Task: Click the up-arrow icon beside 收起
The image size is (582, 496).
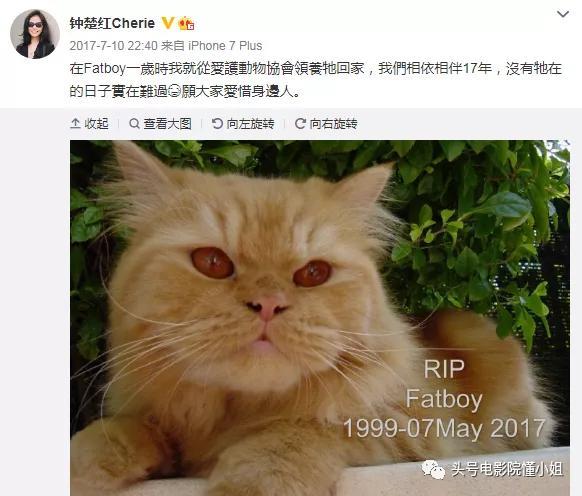Action: coord(75,123)
